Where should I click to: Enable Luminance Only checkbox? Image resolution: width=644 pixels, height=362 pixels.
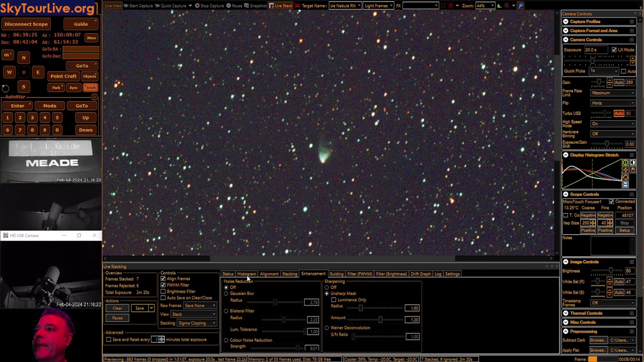point(334,300)
